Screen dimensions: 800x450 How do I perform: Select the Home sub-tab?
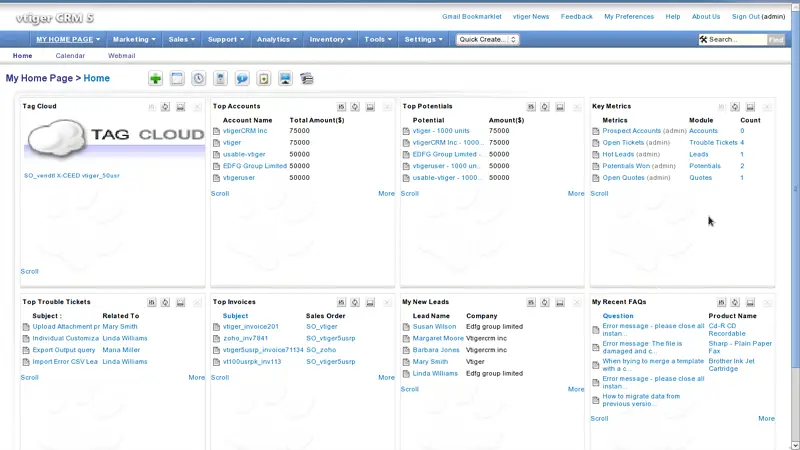22,56
